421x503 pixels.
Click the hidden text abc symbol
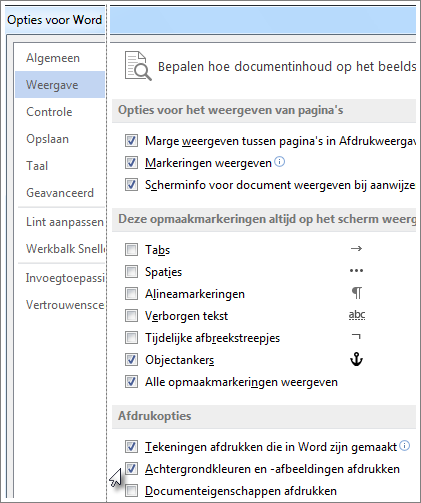[357, 315]
